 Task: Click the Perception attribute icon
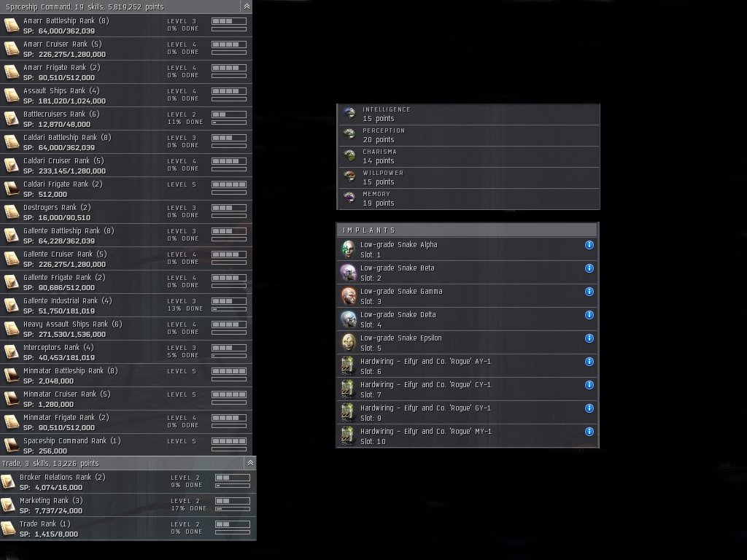pos(349,134)
